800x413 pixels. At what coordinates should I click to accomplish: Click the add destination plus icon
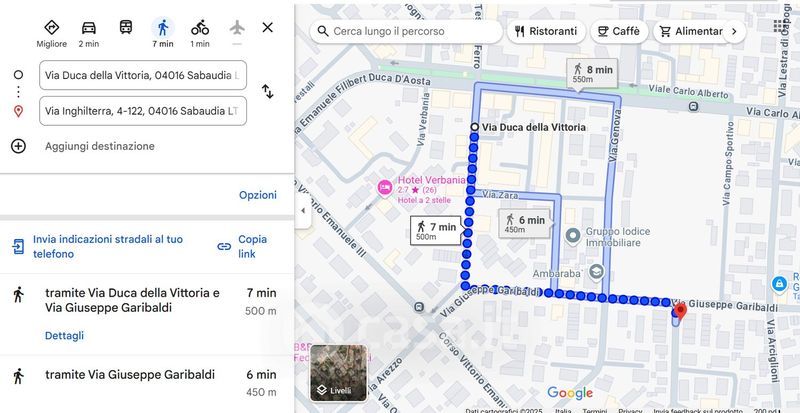pyautogui.click(x=18, y=146)
